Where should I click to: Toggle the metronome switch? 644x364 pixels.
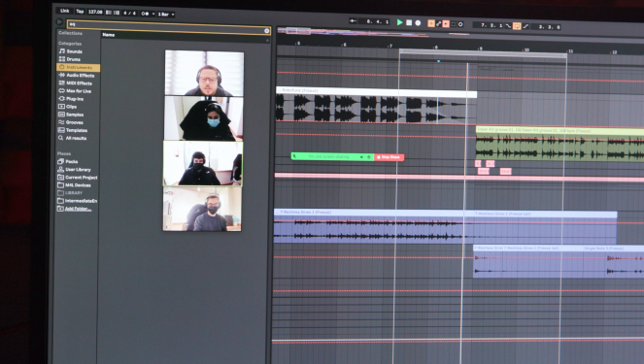click(145, 14)
